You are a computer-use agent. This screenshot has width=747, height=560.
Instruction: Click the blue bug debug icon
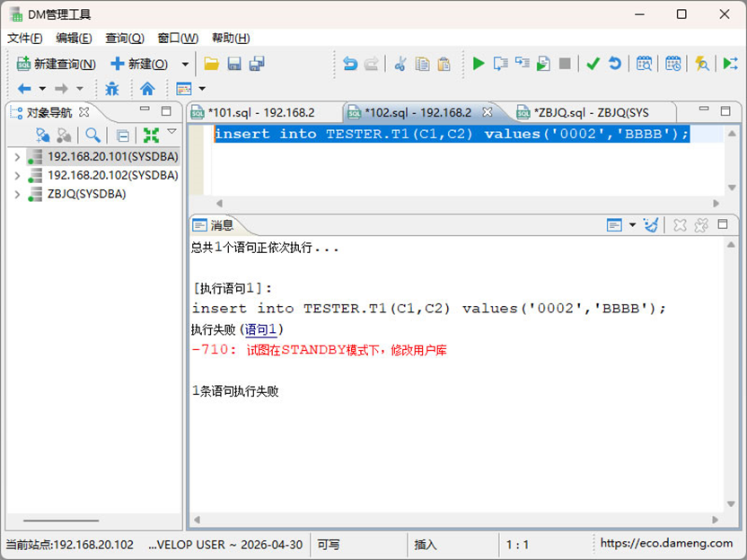(112, 89)
